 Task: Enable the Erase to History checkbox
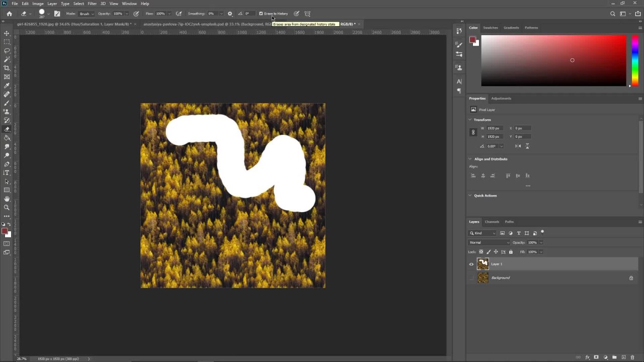[261, 14]
